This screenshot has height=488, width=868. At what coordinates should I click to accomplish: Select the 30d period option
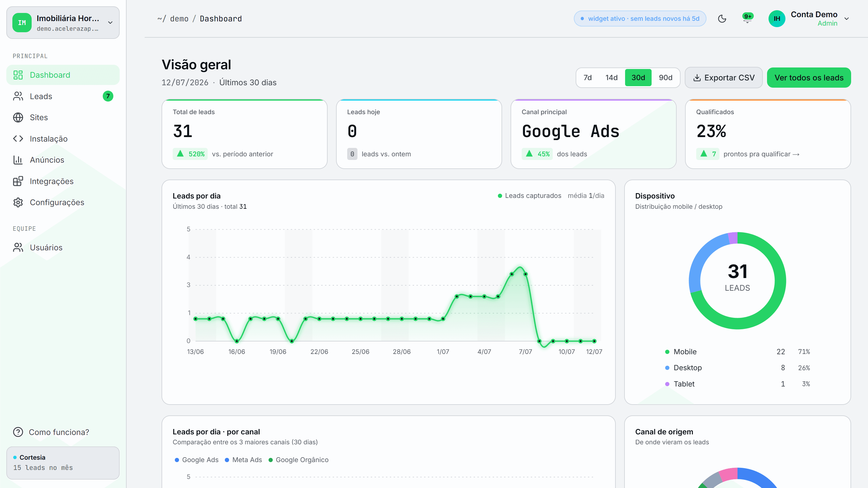(638, 78)
